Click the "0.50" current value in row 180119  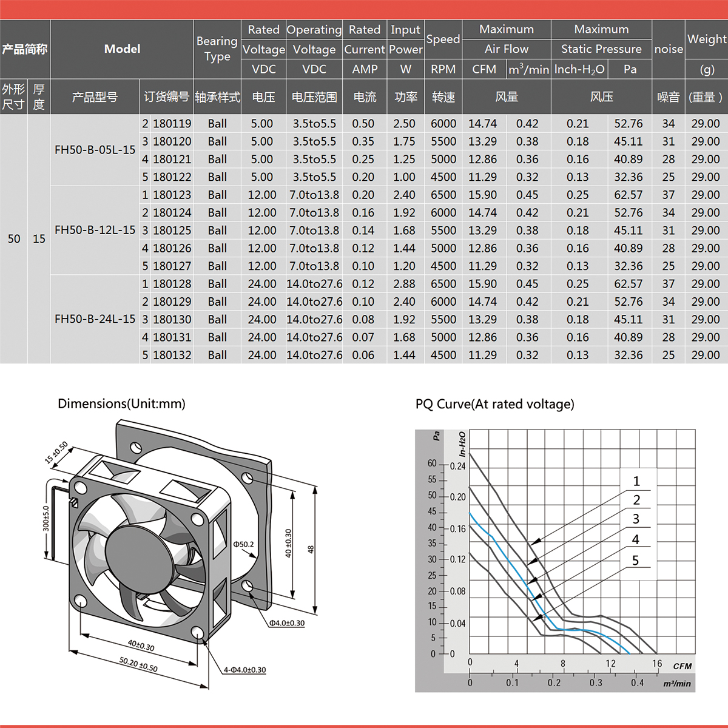point(363,124)
